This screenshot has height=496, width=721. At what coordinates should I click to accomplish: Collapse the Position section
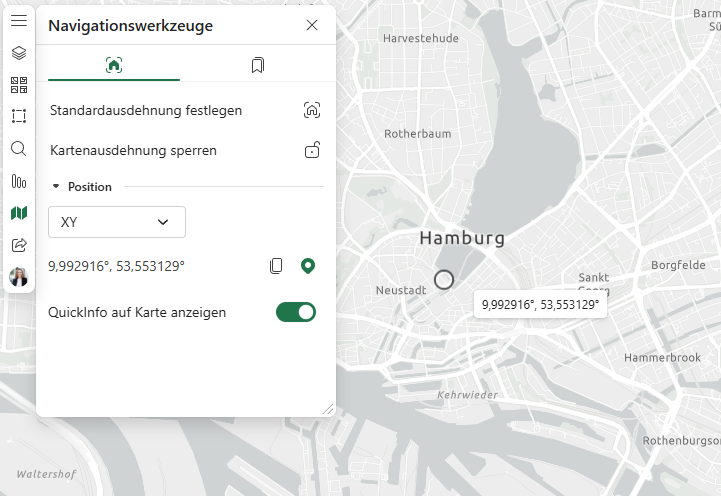coord(56,187)
